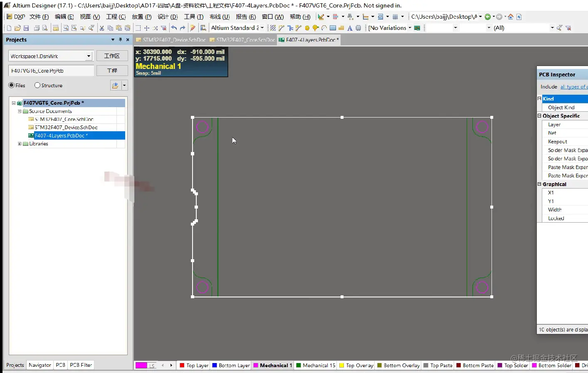Pin the Projects panel

pos(120,39)
